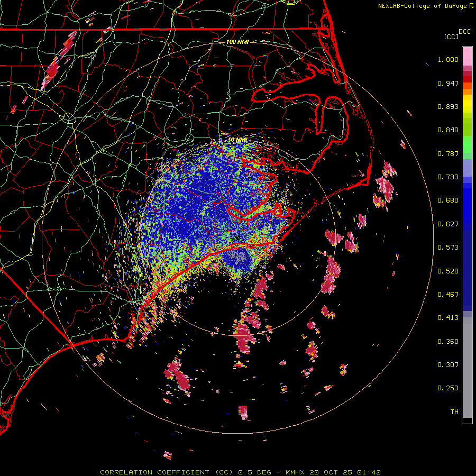Viewport: 476px width, 476px height.
Task: Click the 0.253 value on color scale
Action: pyautogui.click(x=448, y=388)
